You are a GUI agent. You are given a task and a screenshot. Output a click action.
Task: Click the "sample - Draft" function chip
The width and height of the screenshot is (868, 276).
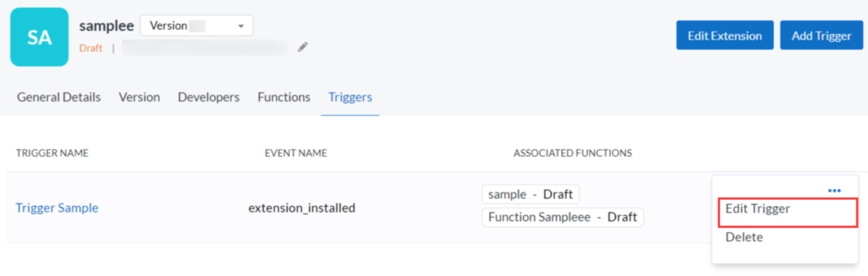click(531, 194)
